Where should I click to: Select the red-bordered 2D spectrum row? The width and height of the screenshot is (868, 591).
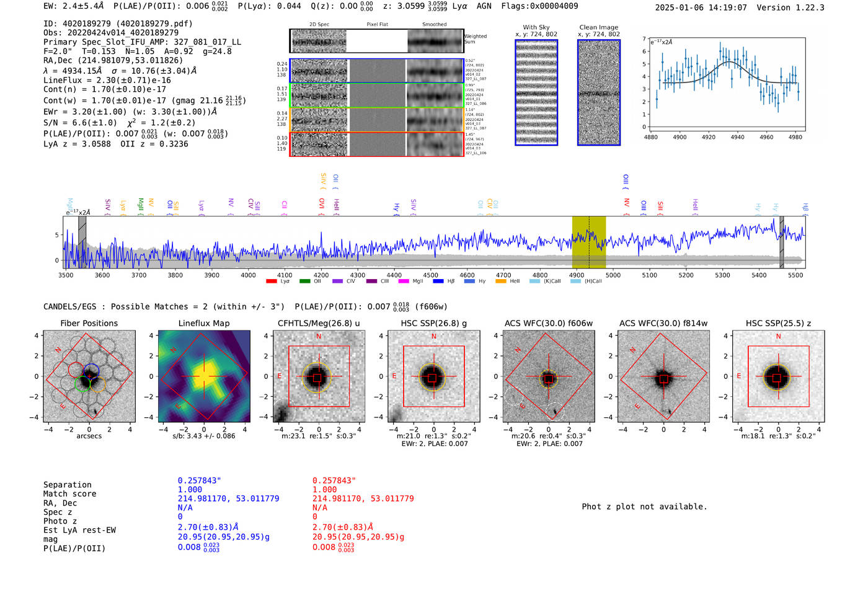click(x=377, y=144)
